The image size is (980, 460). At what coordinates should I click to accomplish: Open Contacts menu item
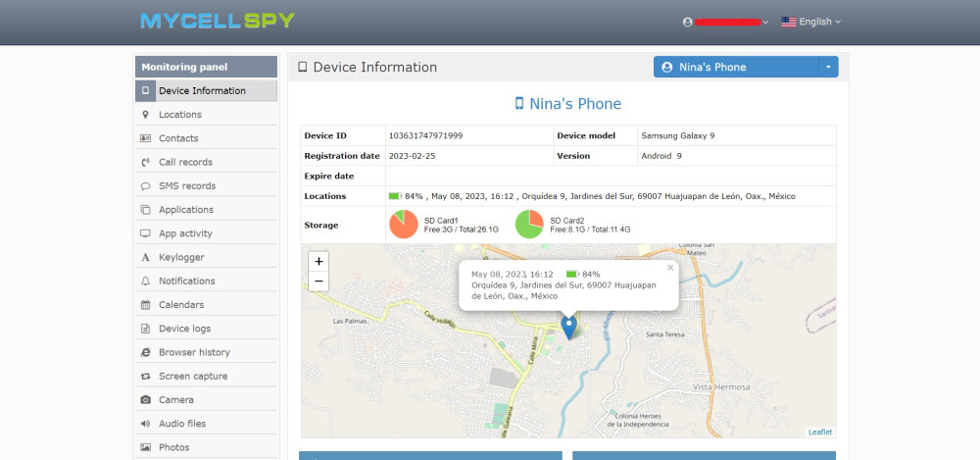point(206,138)
